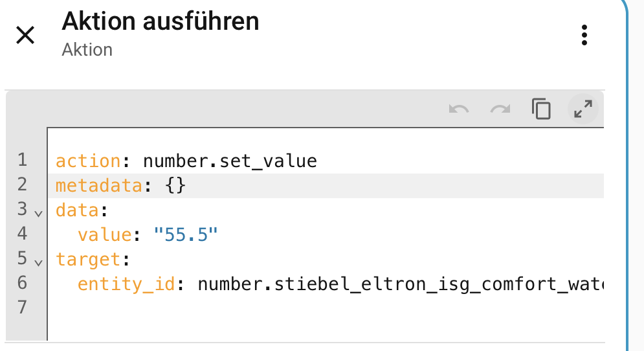The image size is (644, 351).
Task: Place cursor in the "55.5" value string
Action: (x=186, y=234)
